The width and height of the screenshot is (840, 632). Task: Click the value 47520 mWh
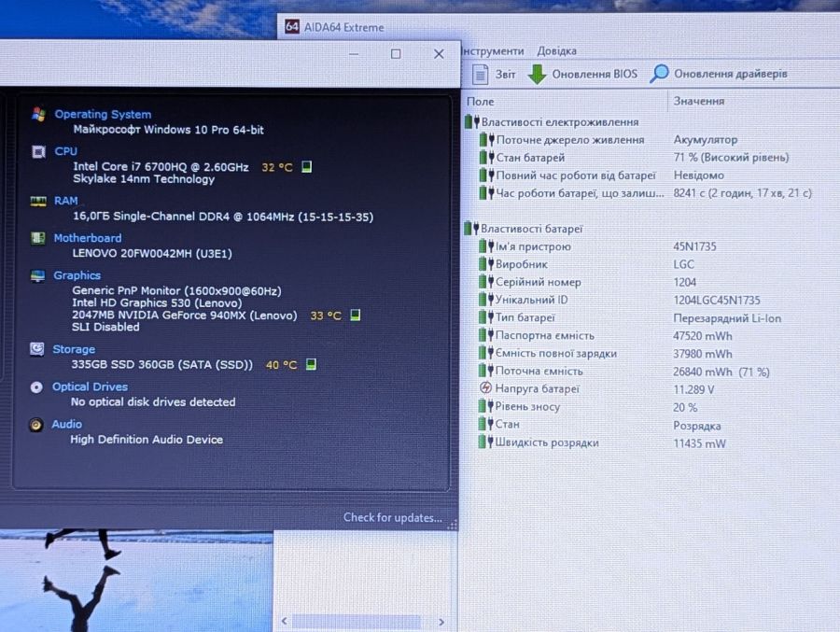(x=702, y=336)
